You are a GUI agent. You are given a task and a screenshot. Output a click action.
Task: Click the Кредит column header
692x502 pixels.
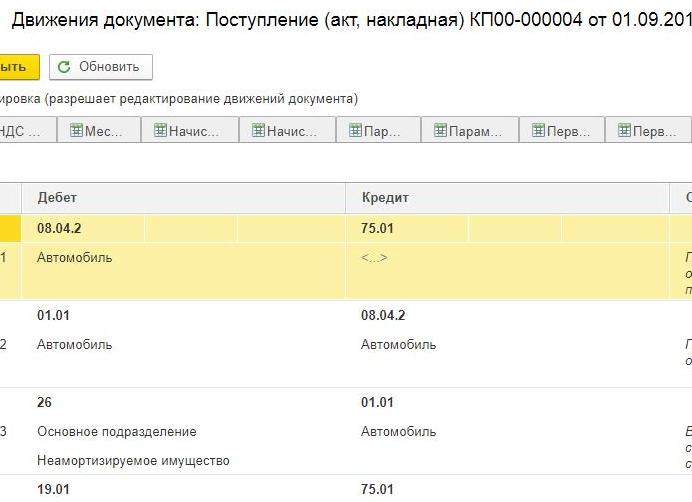pyautogui.click(x=507, y=198)
